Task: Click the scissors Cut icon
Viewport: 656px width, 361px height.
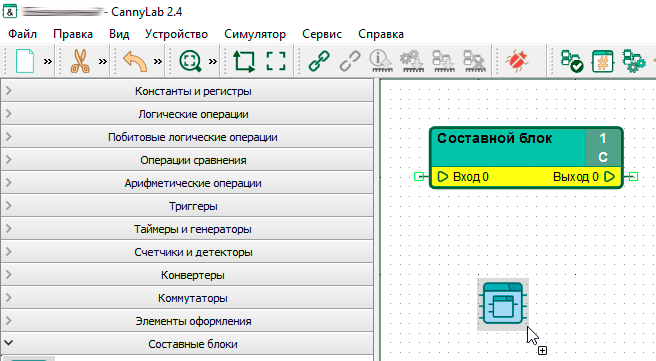Action: click(x=80, y=61)
